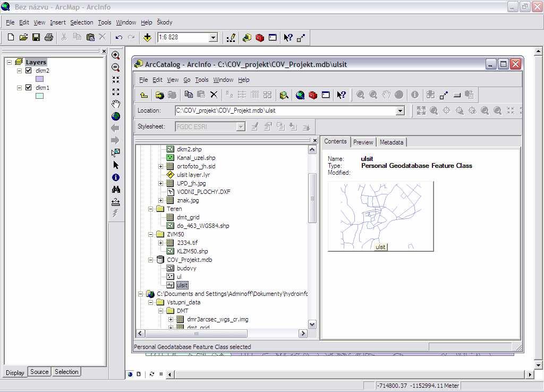The height and width of the screenshot is (392, 544).
Task: Click the Undo arrow in ArcMap toolbar
Action: coord(118,37)
